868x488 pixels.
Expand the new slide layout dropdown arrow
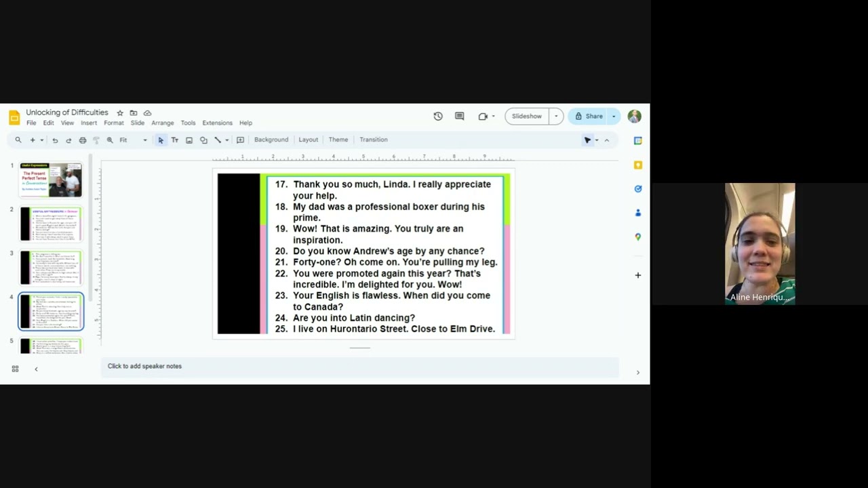tap(41, 140)
